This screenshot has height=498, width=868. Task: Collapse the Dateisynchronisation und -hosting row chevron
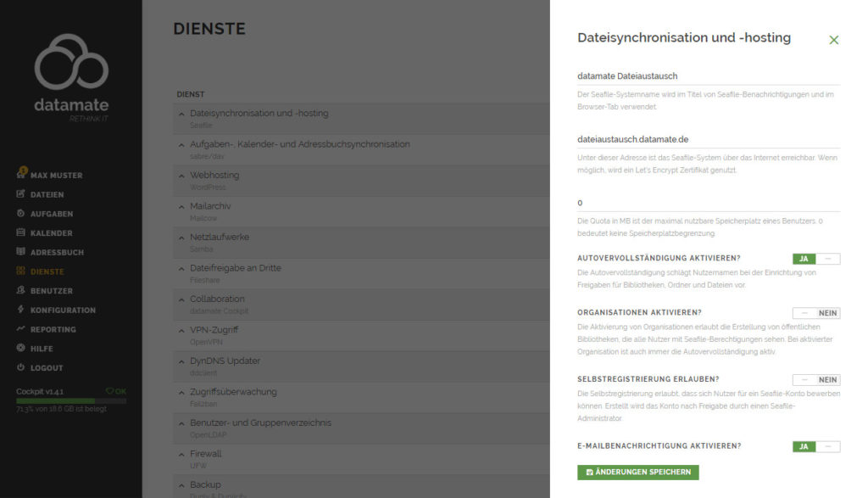(x=181, y=114)
